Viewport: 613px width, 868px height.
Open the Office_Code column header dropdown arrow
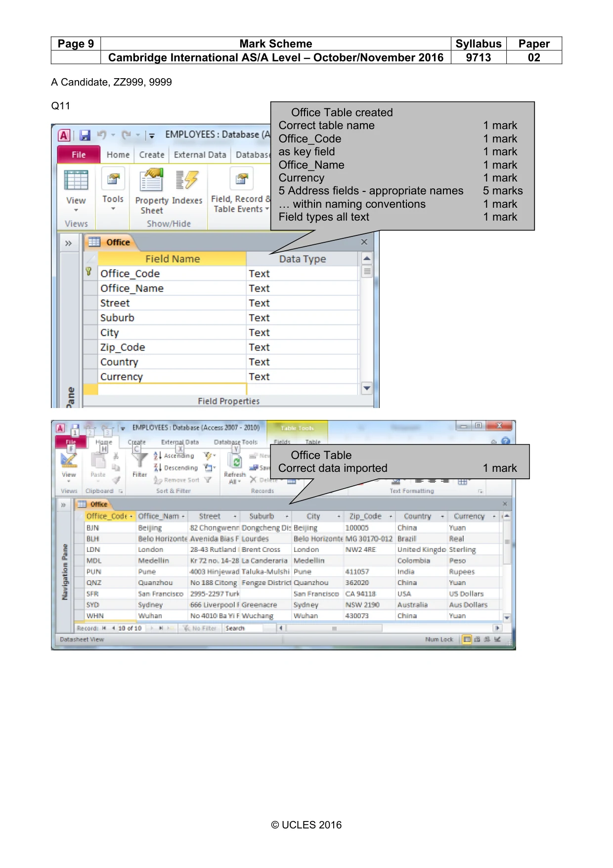tap(131, 516)
